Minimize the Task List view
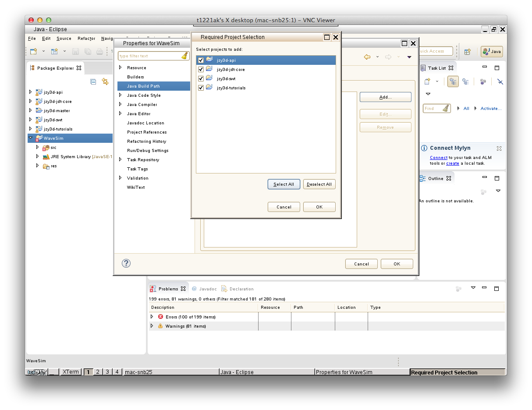Image resolution: width=532 pixels, height=410 pixels. (x=485, y=67)
